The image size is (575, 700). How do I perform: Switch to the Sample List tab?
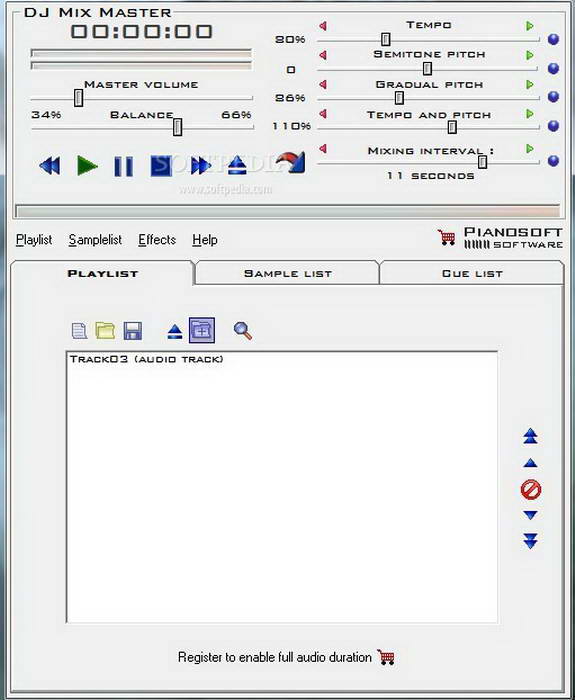[x=288, y=273]
